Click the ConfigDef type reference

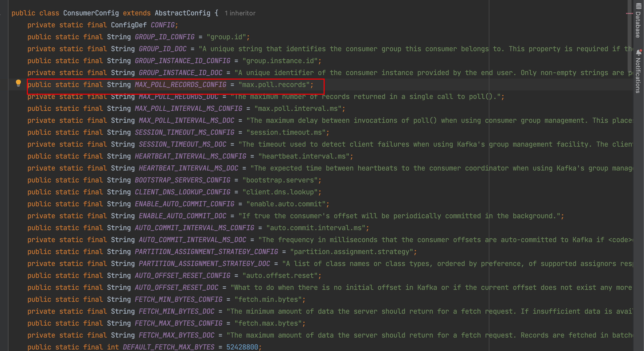tap(129, 25)
